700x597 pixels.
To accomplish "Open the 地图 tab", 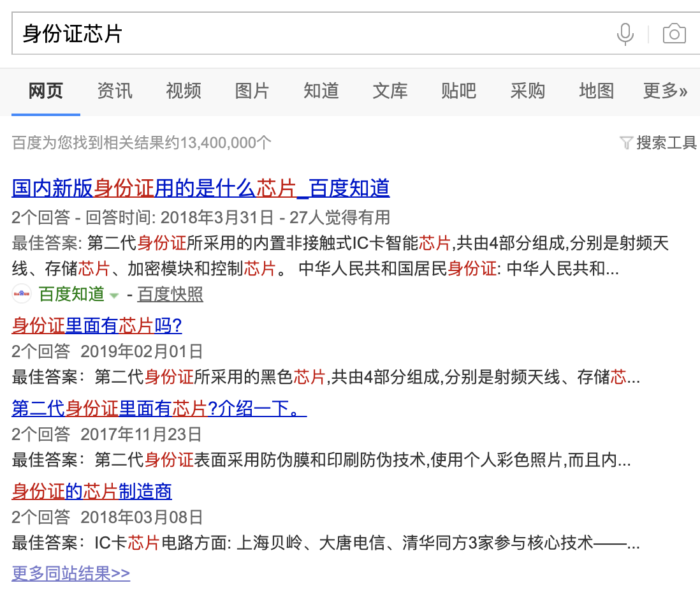I will pyautogui.click(x=596, y=91).
